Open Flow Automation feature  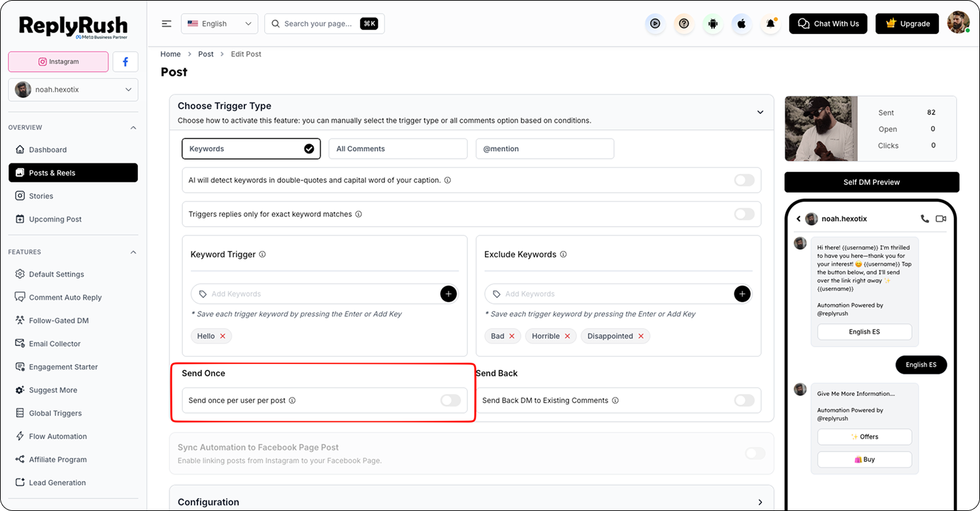point(73,437)
